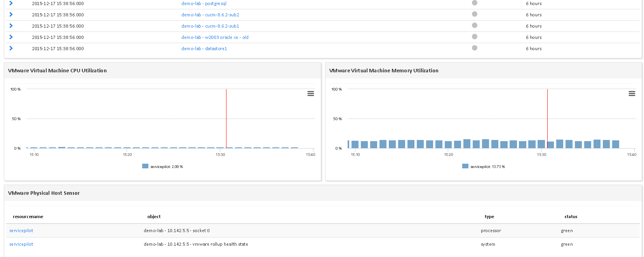The height and width of the screenshot is (257, 644).
Task: Click the VMware Virtual Machine Memory Utilization title
Action: [384, 70]
